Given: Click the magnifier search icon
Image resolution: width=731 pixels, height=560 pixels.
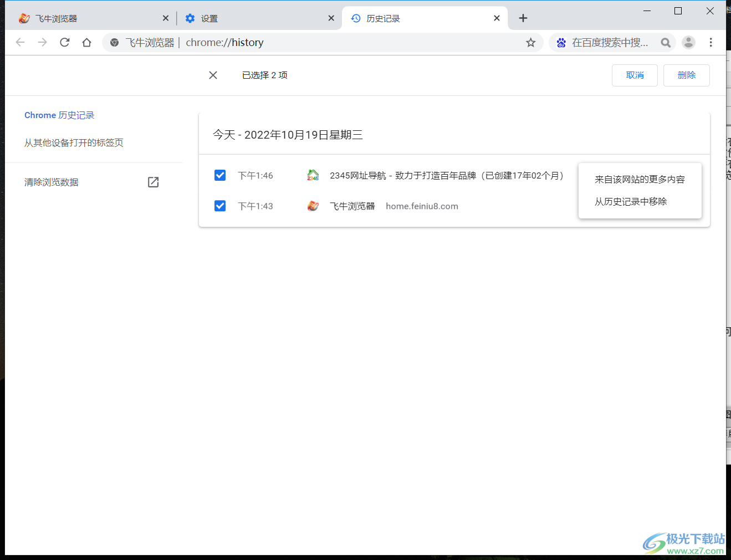Looking at the screenshot, I should (x=666, y=43).
